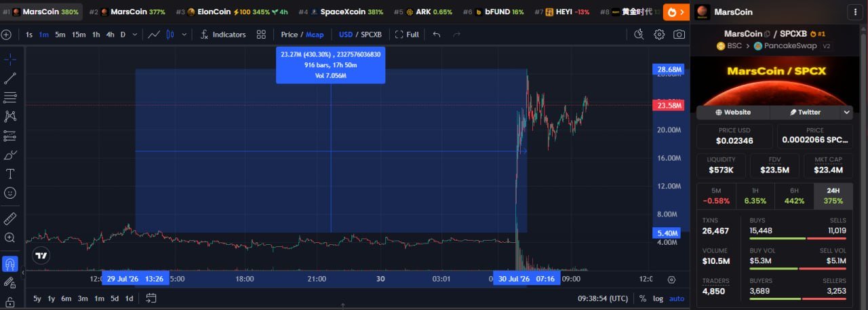
Task: Set interval to 1h
Action: click(96, 35)
